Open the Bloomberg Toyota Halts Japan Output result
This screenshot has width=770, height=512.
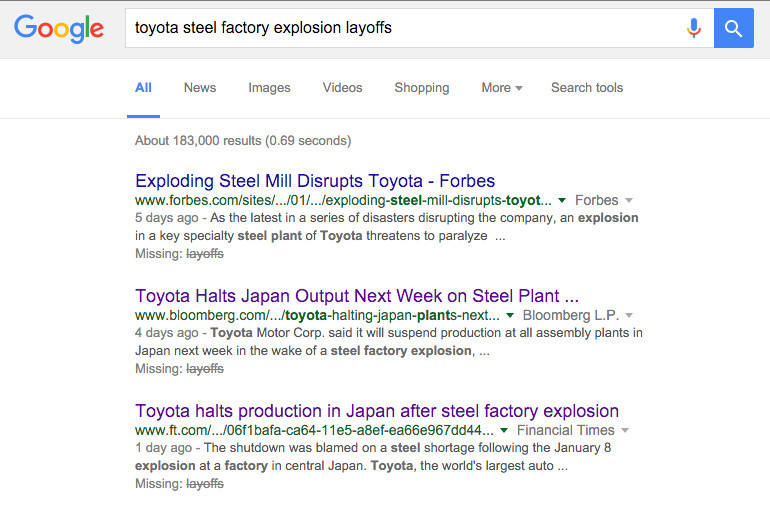[357, 296]
